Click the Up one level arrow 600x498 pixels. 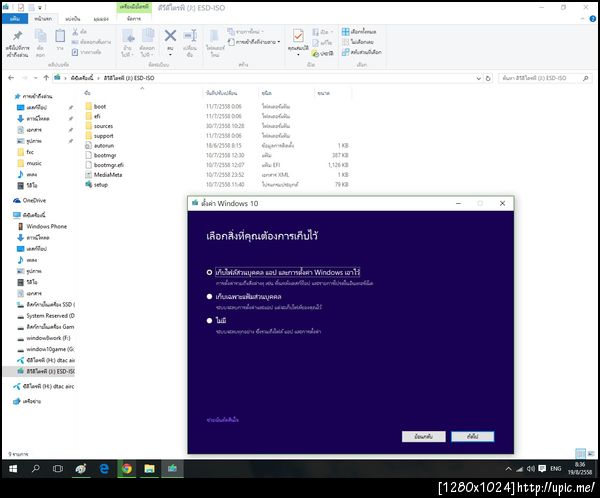pos(46,78)
